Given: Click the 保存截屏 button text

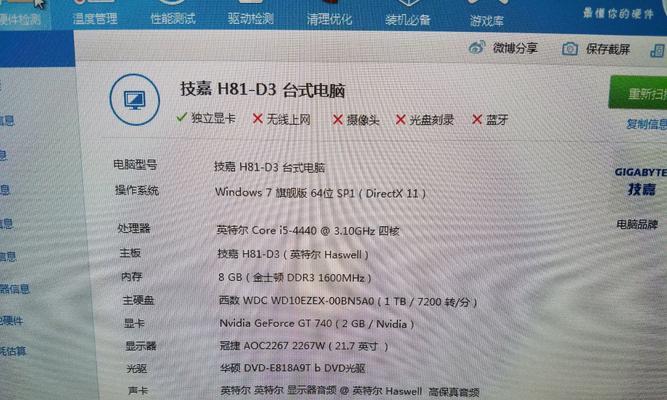Looking at the screenshot, I should point(608,49).
